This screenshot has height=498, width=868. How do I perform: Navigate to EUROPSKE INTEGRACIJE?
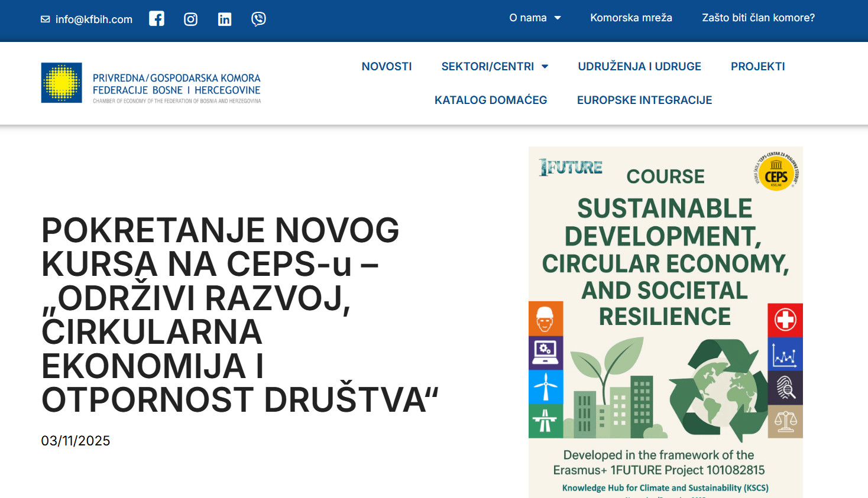tap(644, 100)
